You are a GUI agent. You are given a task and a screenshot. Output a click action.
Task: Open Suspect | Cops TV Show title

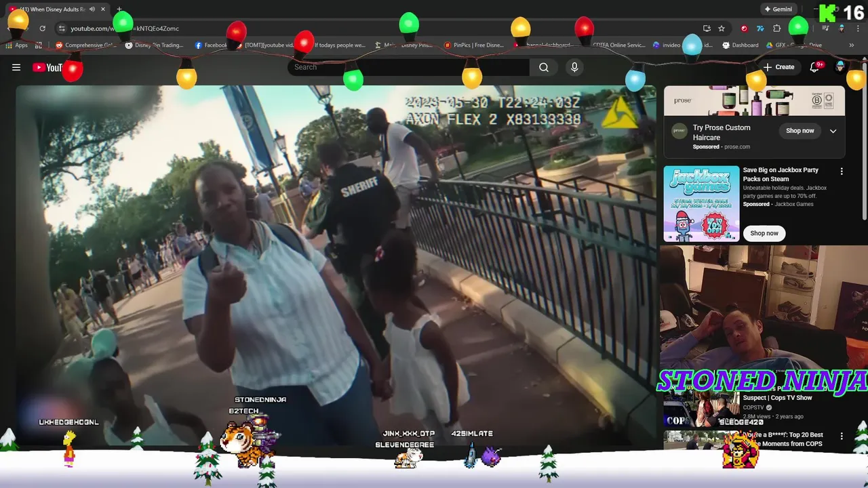coord(777,398)
